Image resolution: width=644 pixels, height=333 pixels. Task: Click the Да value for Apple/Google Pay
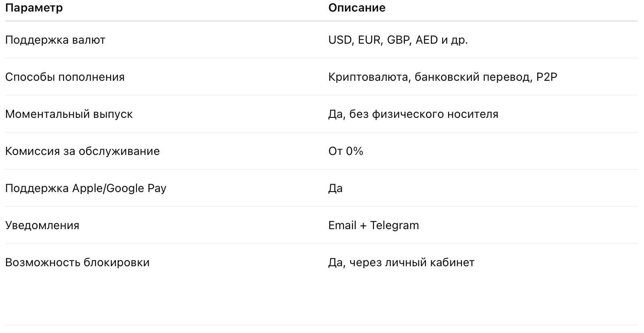point(336,188)
